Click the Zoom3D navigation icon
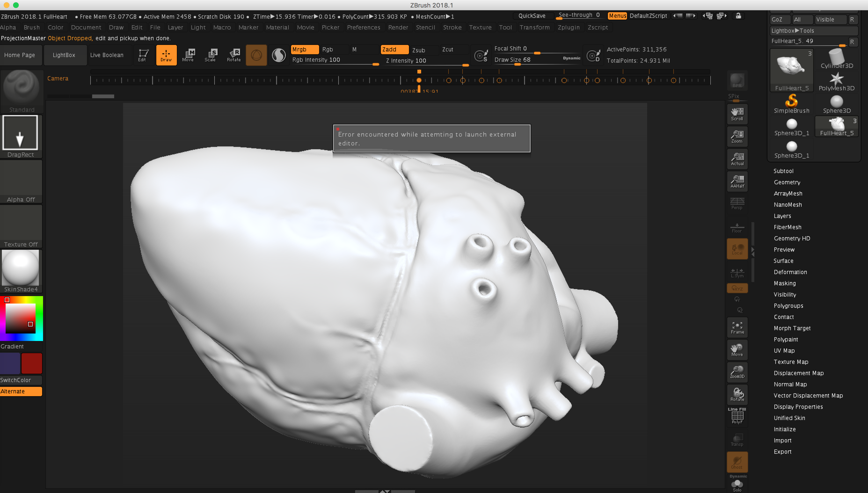 point(737,372)
